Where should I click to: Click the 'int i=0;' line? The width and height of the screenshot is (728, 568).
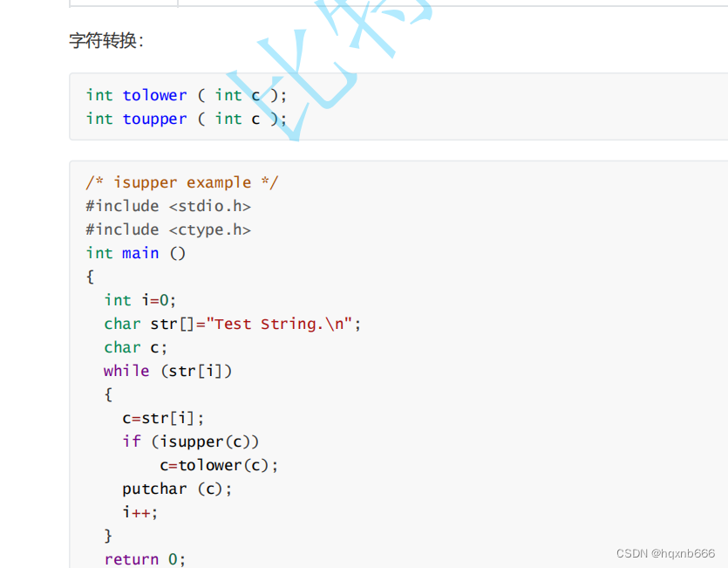pyautogui.click(x=140, y=300)
